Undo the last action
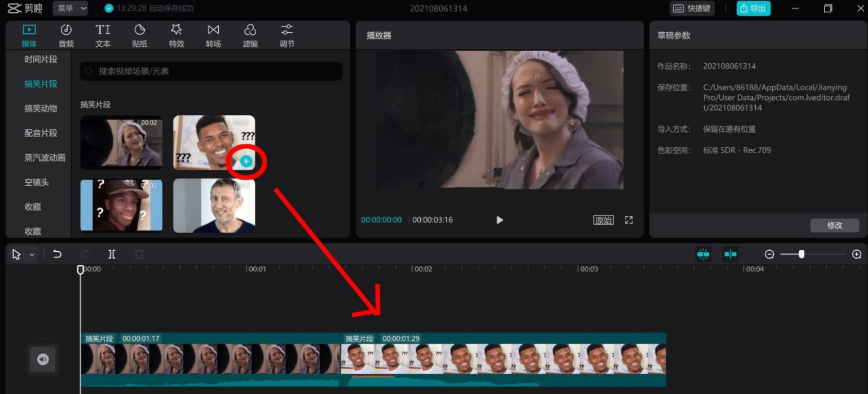Image resolution: width=868 pixels, height=394 pixels. pyautogui.click(x=57, y=254)
